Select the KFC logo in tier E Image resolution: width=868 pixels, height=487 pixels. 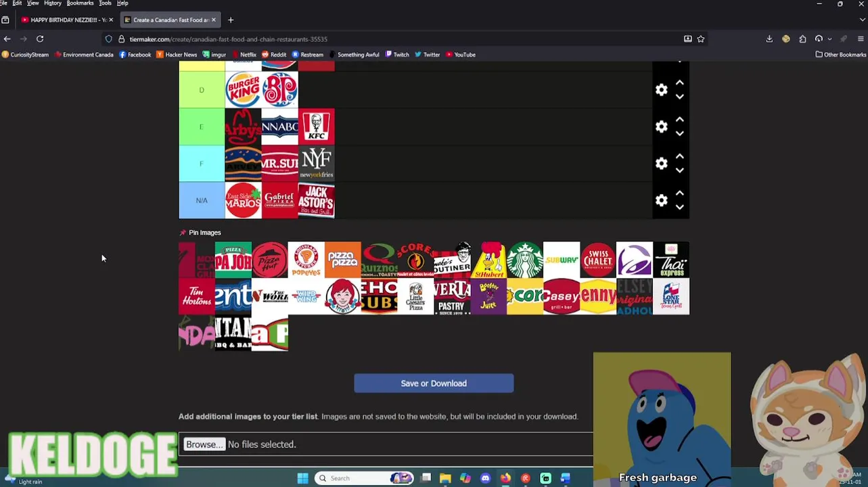click(x=316, y=126)
